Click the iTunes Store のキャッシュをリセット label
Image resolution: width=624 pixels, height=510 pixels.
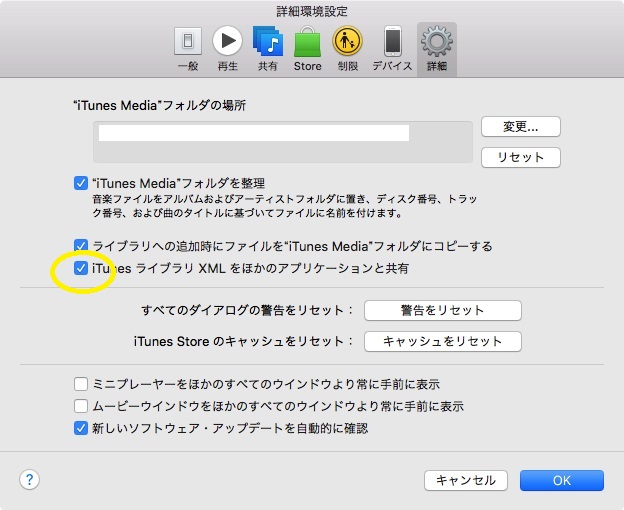tap(243, 341)
